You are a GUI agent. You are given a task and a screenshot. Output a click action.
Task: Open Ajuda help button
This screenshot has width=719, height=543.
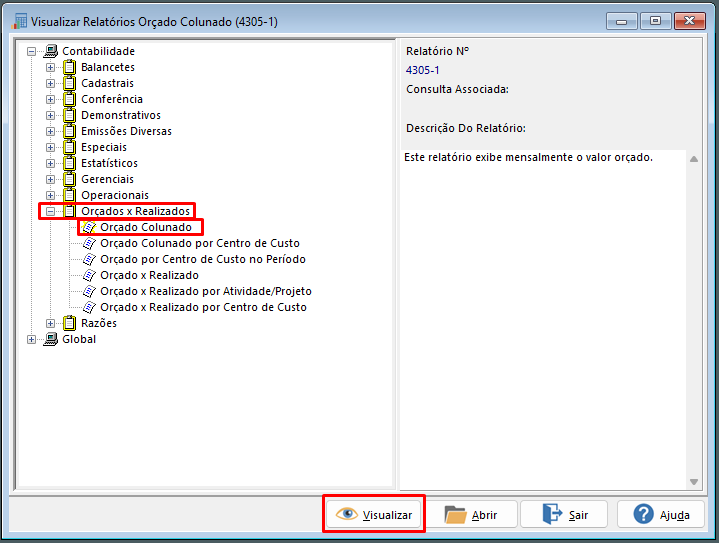(661, 515)
